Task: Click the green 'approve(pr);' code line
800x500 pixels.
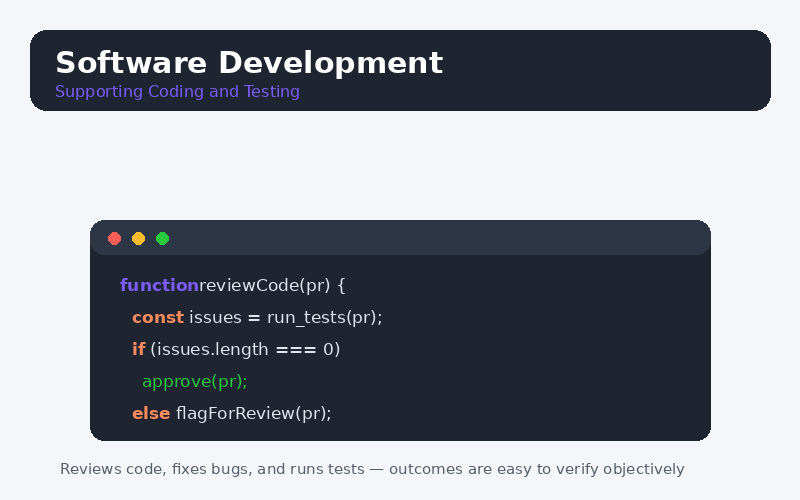Action: (x=195, y=382)
